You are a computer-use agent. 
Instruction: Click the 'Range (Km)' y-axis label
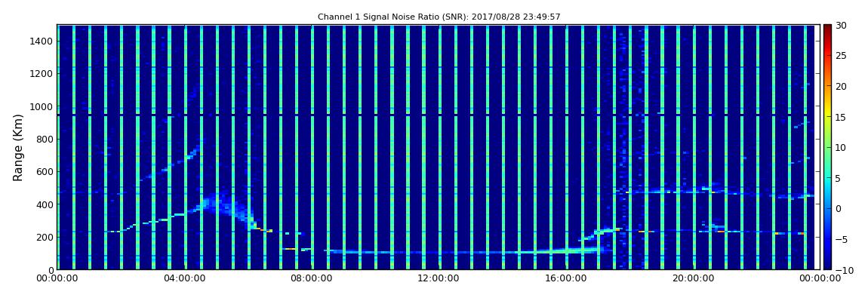pos(18,146)
